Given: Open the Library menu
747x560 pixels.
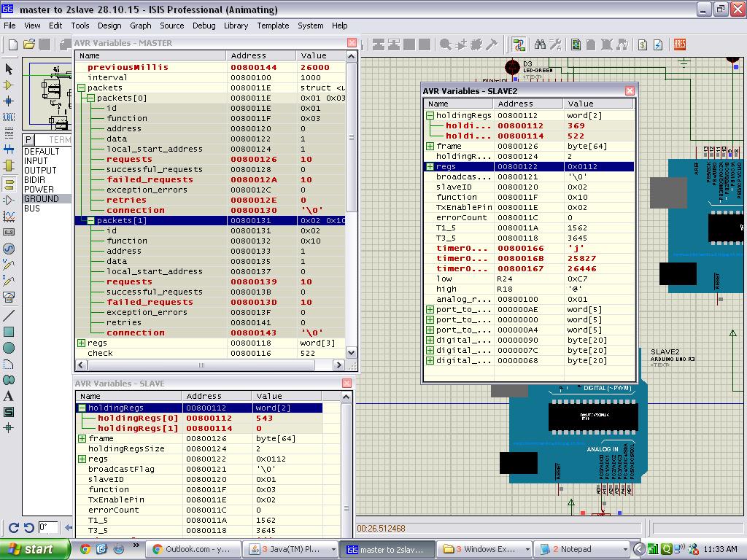Looking at the screenshot, I should [236, 26].
